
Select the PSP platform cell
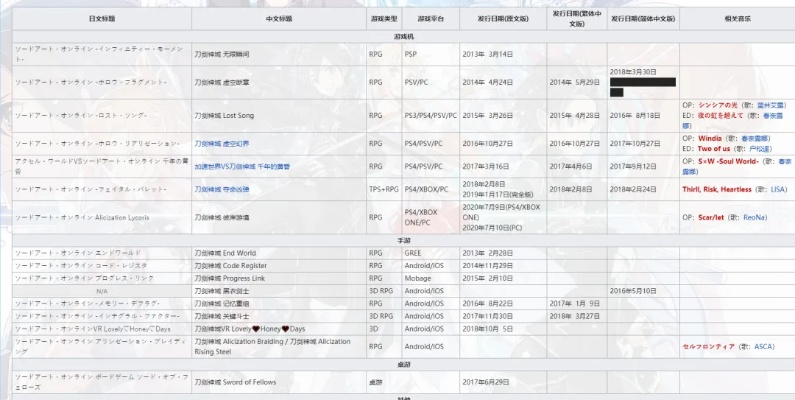tap(430, 54)
